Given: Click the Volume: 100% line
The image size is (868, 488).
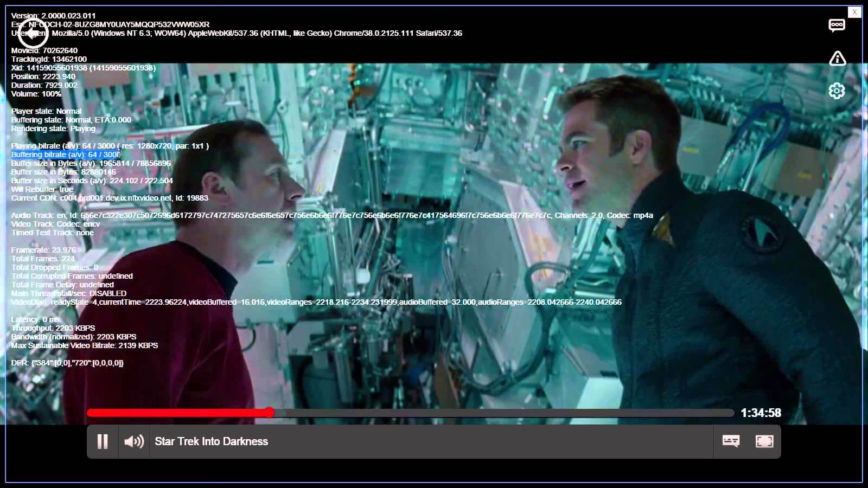Looking at the screenshot, I should (36, 94).
